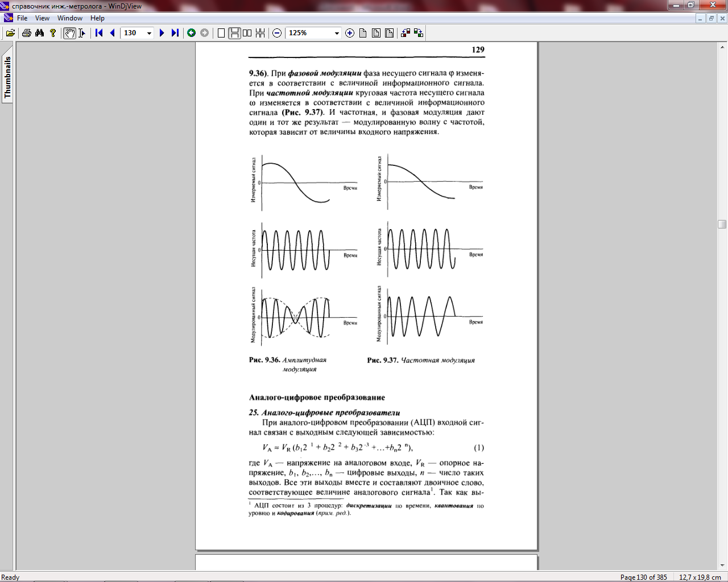Screen dimensions: 728x582
Task: Click the caption 'Рис. 9.36. Амплитудная модуляция'
Action: (288, 364)
